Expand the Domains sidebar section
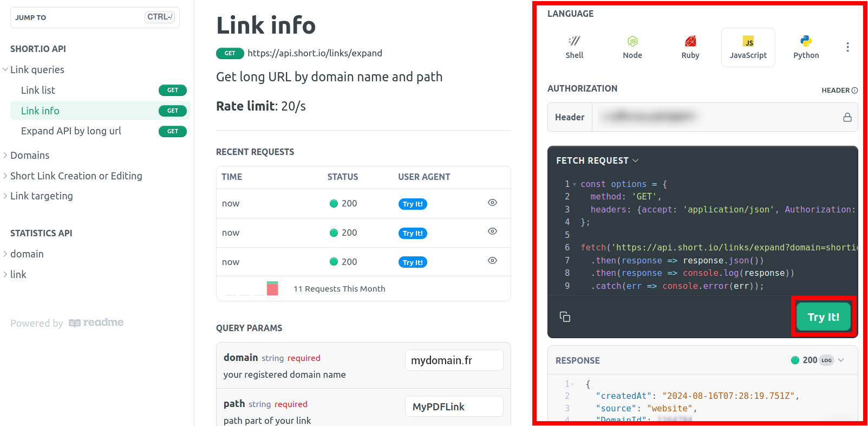Screen dimensions: 868x426 pos(30,156)
